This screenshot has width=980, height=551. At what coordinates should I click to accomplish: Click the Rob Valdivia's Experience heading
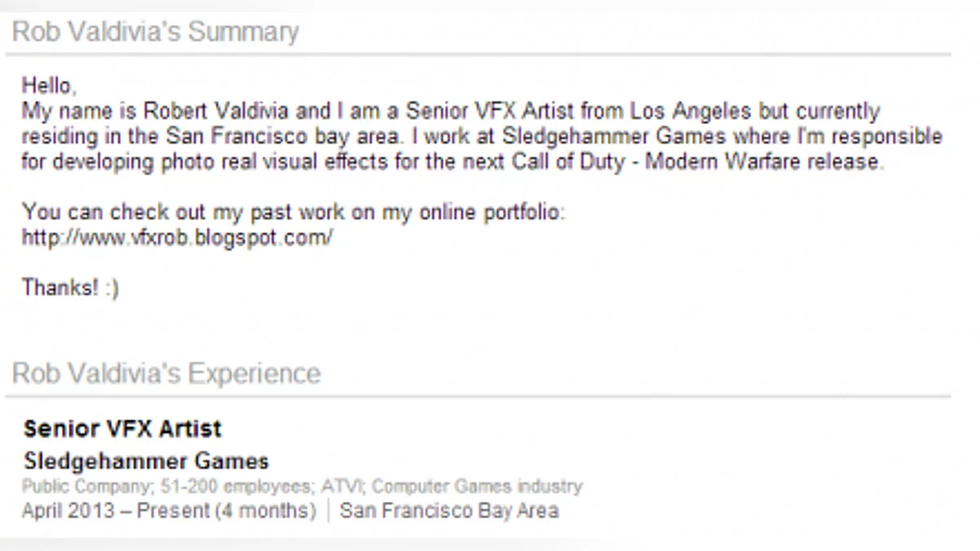(x=167, y=374)
